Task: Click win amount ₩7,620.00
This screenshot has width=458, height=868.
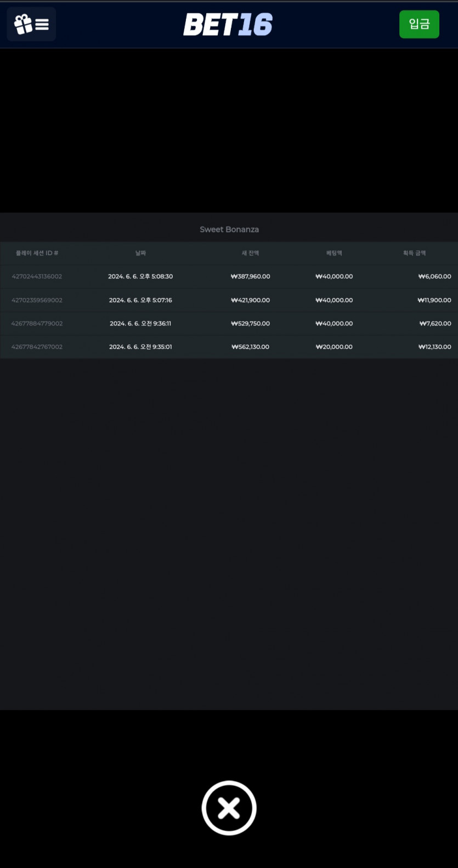Action: (435, 324)
